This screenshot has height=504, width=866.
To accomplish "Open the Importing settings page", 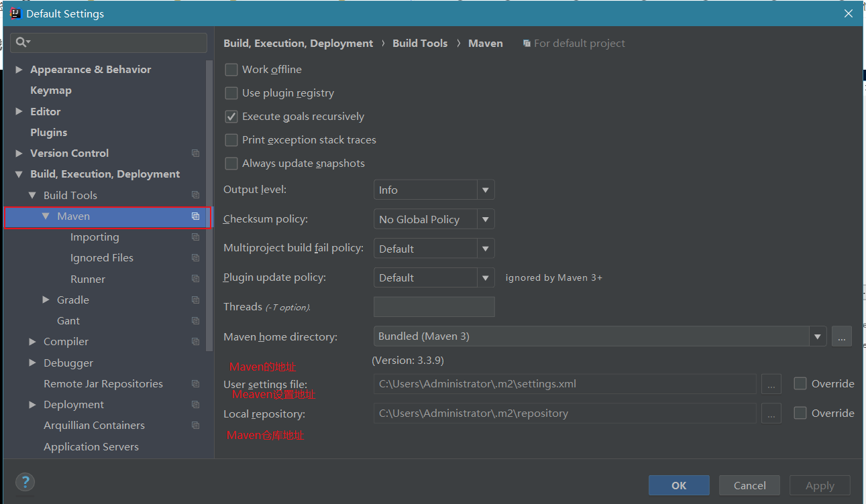I will click(95, 237).
